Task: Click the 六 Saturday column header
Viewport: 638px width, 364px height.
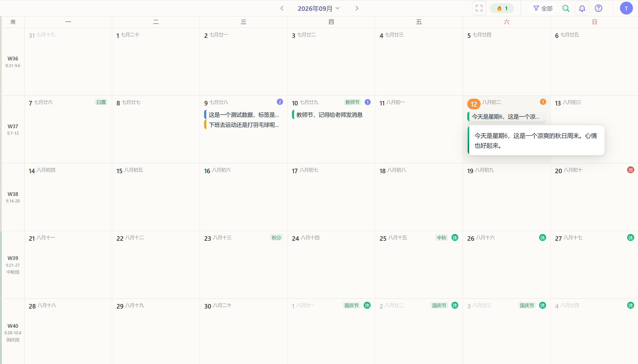Action: point(507,22)
